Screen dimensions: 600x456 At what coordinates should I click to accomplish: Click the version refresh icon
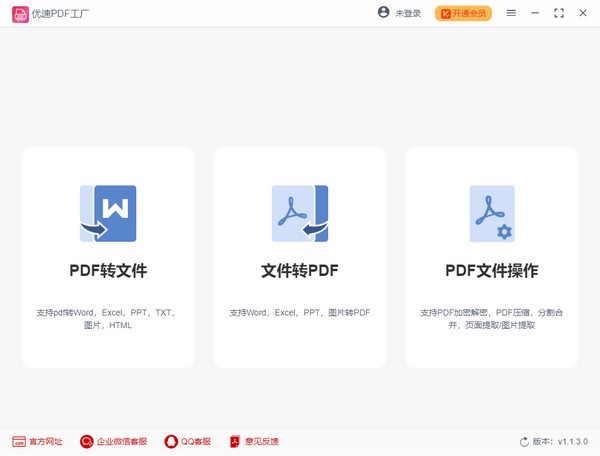(524, 442)
